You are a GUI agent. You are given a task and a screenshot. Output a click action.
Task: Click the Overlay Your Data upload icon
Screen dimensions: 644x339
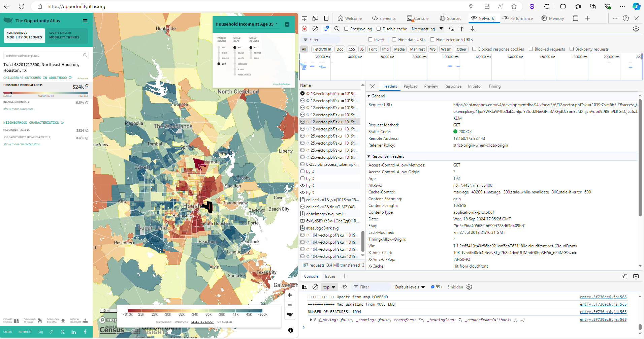click(85, 320)
